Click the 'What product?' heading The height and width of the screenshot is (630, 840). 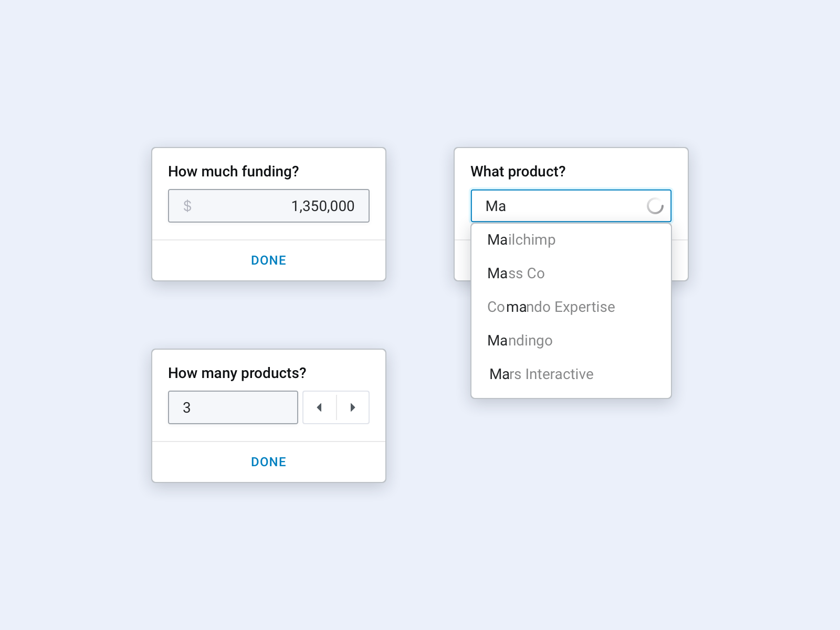[x=518, y=171]
